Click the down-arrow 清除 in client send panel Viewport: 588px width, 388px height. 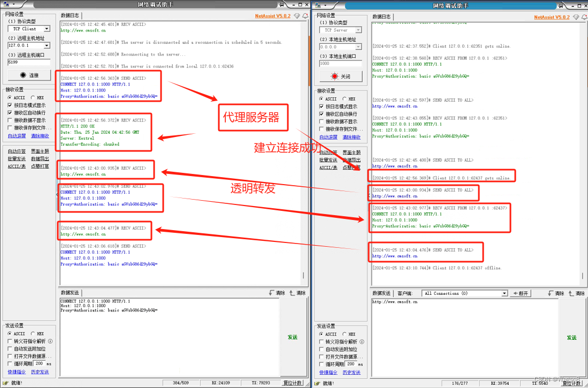pos(277,293)
